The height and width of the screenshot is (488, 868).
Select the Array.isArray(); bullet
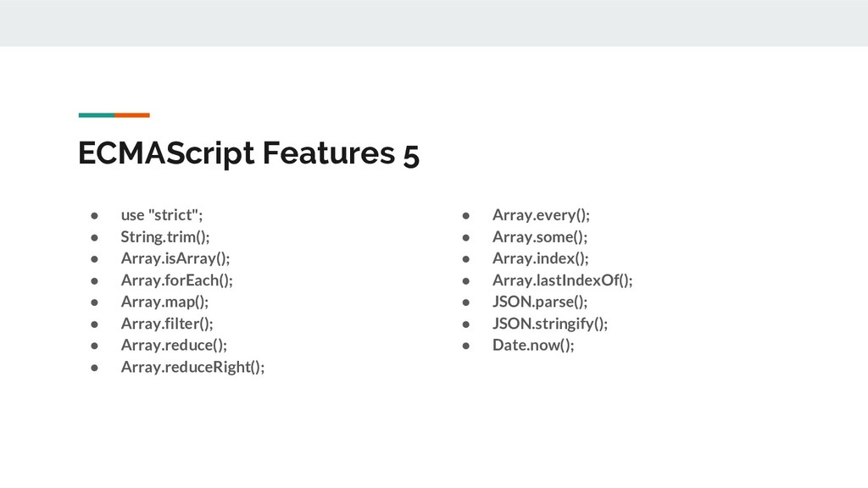click(175, 258)
